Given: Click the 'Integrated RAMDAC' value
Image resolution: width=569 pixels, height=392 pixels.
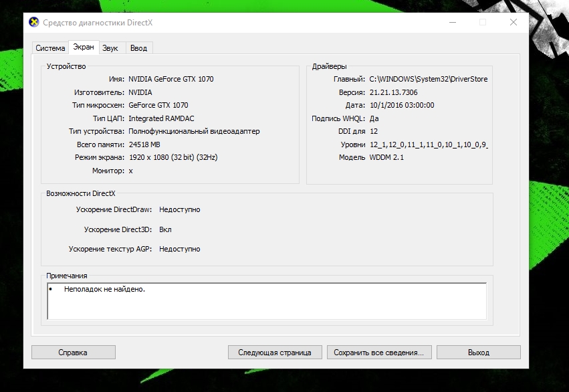Looking at the screenshot, I should click(161, 118).
